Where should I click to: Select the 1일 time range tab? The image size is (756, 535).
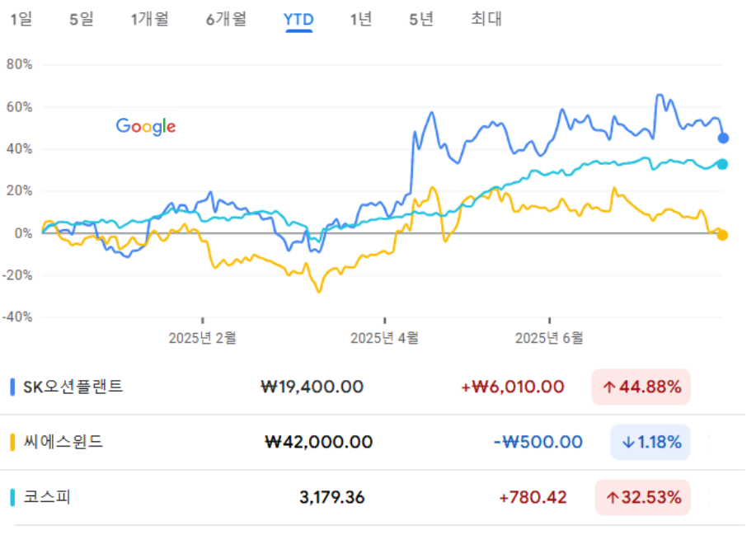[x=21, y=19]
